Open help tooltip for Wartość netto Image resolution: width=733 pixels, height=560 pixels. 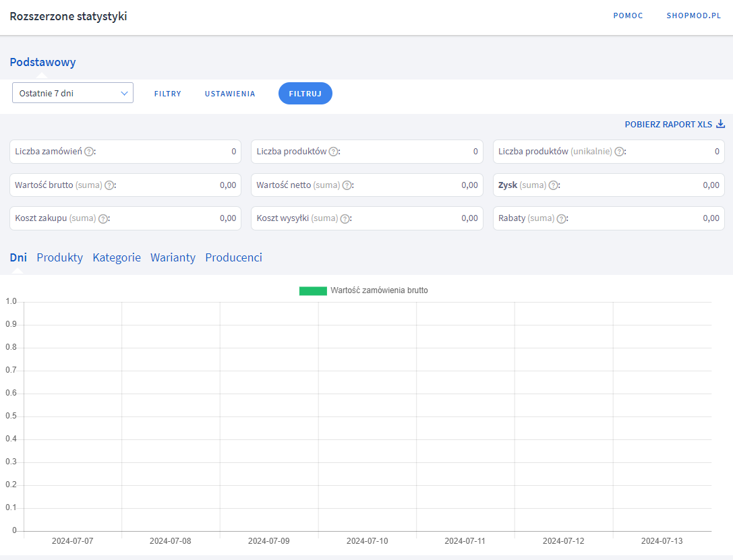pos(347,185)
